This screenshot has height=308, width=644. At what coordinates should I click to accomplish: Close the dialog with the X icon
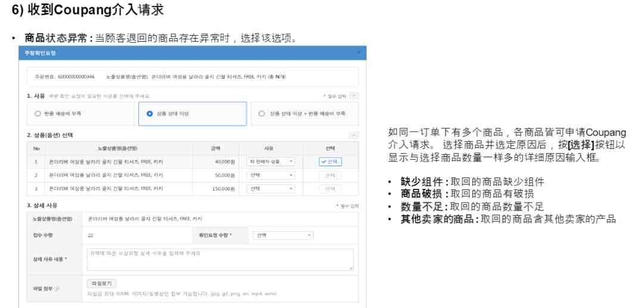point(358,53)
